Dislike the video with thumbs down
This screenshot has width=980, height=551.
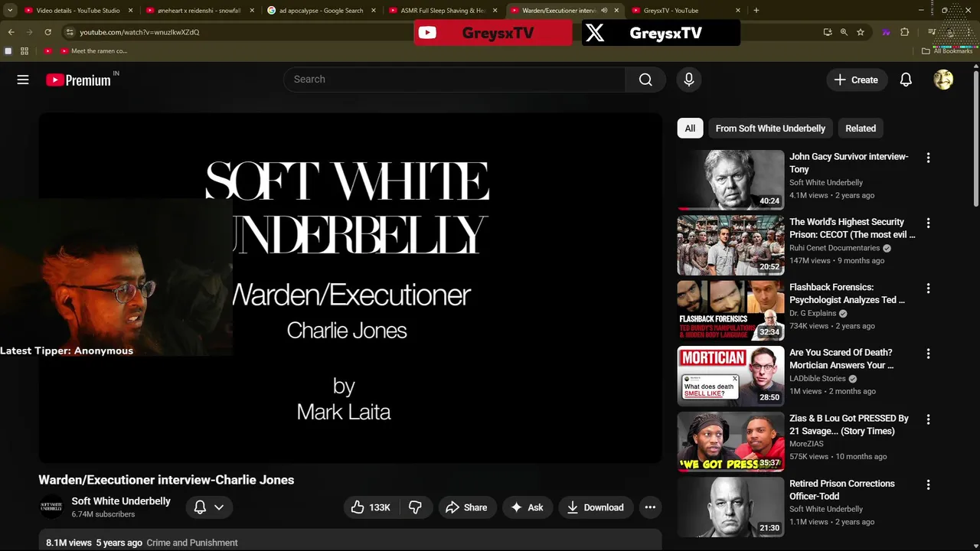(x=416, y=507)
